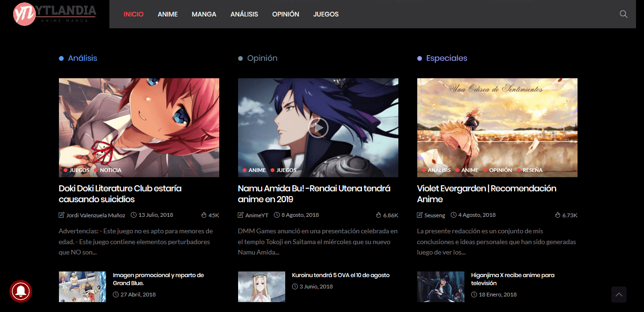Click the Grand Blue small thumbnail
The width and height of the screenshot is (644, 312).
(x=83, y=287)
